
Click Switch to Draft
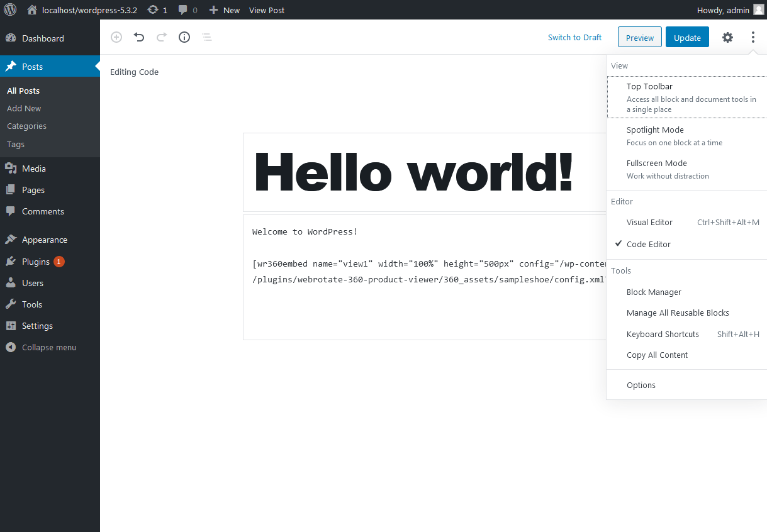(x=574, y=37)
